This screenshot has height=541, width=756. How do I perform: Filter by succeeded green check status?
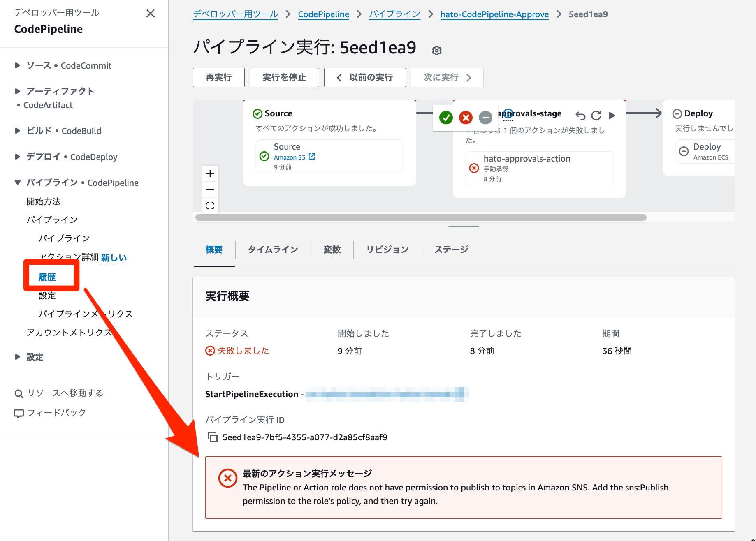point(446,118)
